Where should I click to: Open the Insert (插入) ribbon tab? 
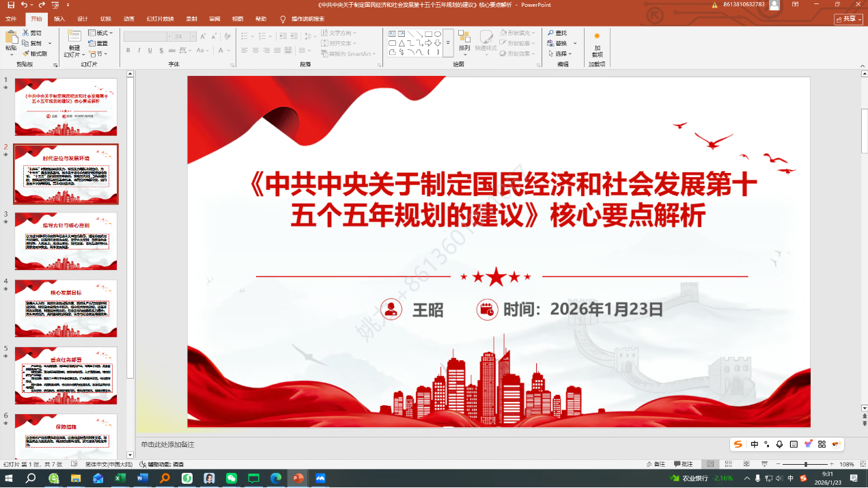tap(59, 18)
